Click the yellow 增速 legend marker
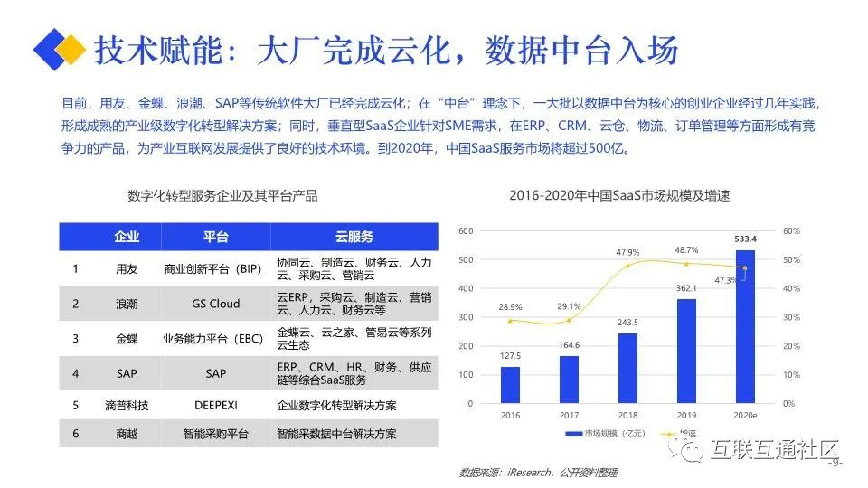 coord(669,434)
